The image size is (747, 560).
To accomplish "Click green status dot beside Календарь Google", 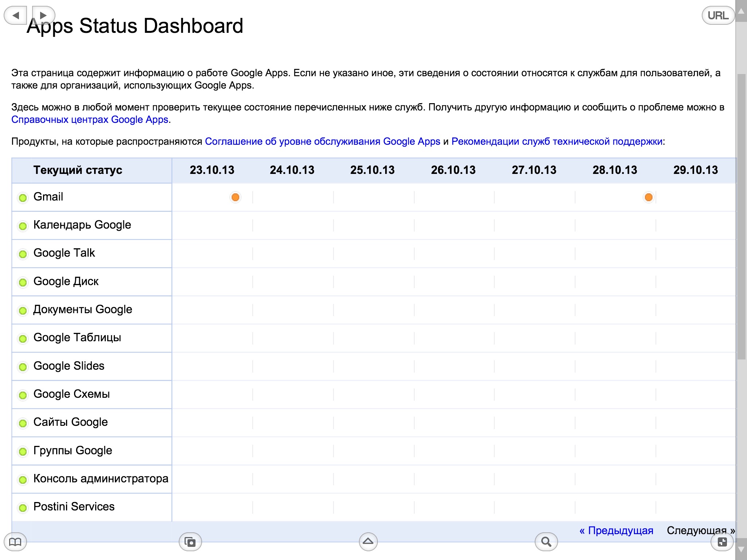I will click(23, 226).
